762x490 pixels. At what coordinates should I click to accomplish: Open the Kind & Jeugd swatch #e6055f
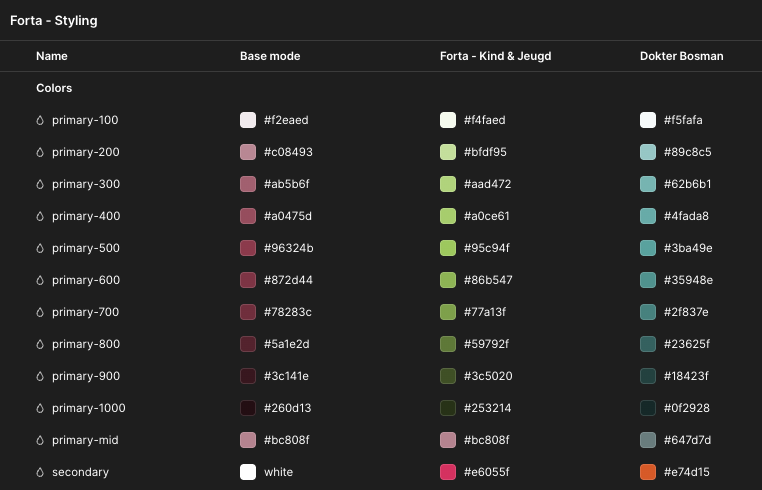[448, 472]
